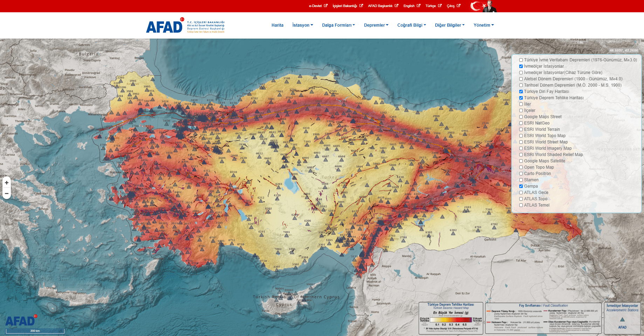Image resolution: width=644 pixels, height=336 pixels.
Task: Click external link icon beside Türkçe
Action: pyautogui.click(x=440, y=6)
